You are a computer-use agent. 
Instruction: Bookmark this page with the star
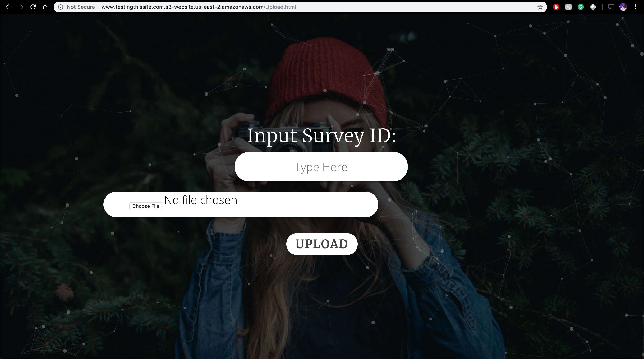(x=540, y=7)
